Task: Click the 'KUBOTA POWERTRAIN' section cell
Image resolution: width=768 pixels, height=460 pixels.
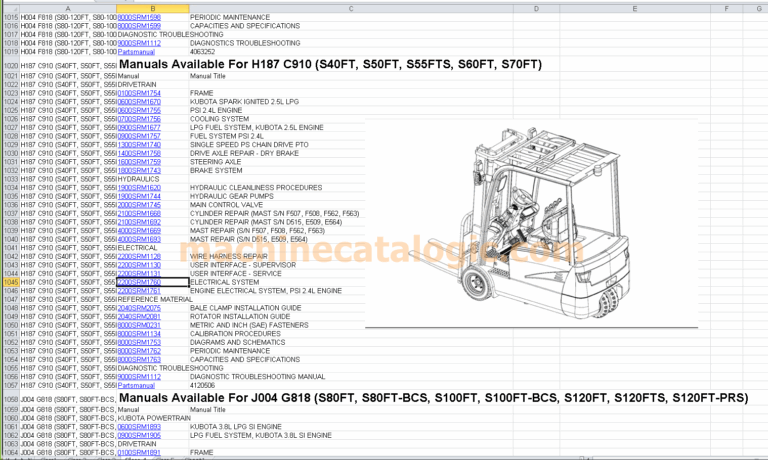Action: [154, 418]
